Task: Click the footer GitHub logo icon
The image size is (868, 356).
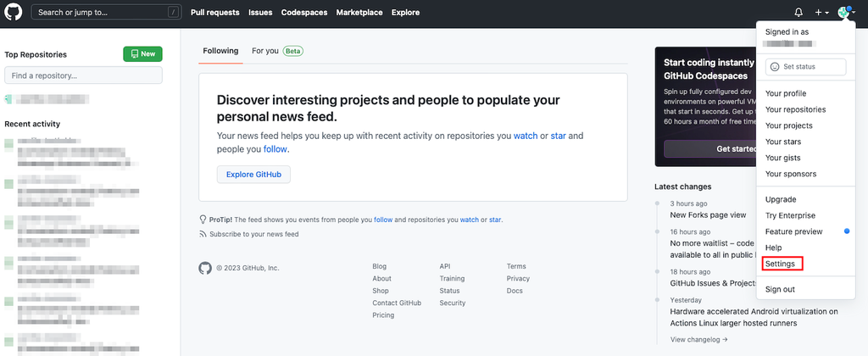Action: pyautogui.click(x=205, y=268)
